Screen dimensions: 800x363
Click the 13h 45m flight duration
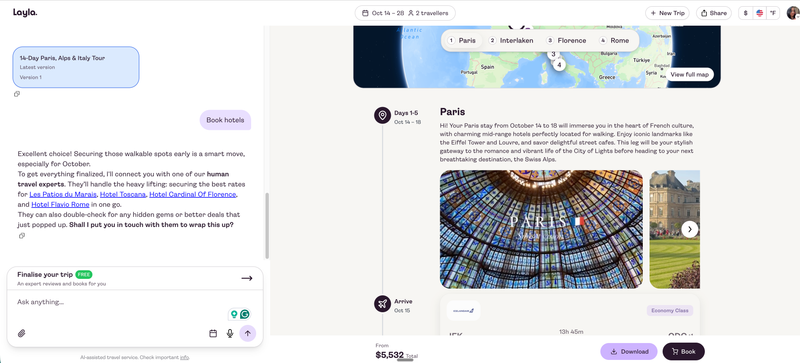571,331
